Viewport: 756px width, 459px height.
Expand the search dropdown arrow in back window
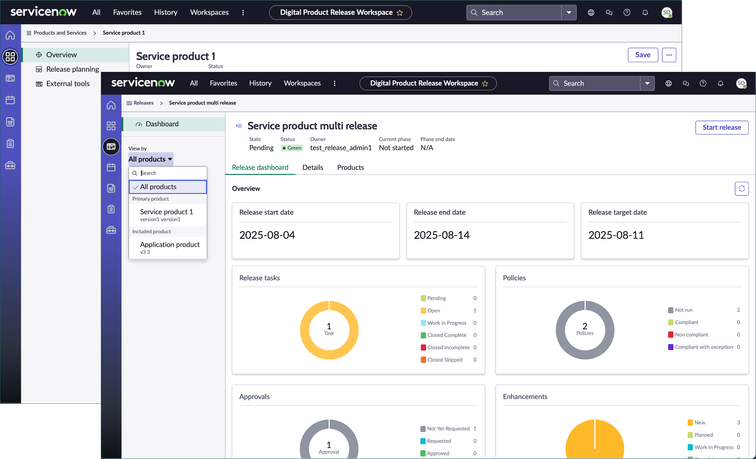[x=569, y=13]
